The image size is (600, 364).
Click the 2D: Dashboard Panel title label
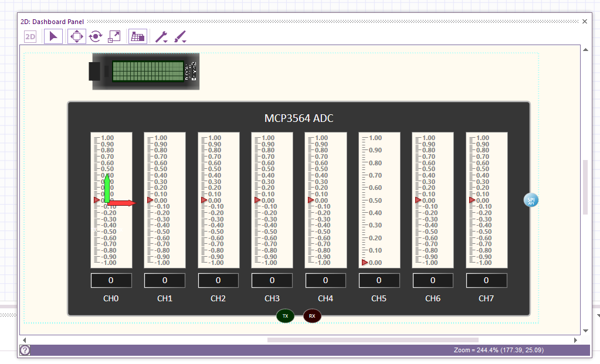click(52, 22)
